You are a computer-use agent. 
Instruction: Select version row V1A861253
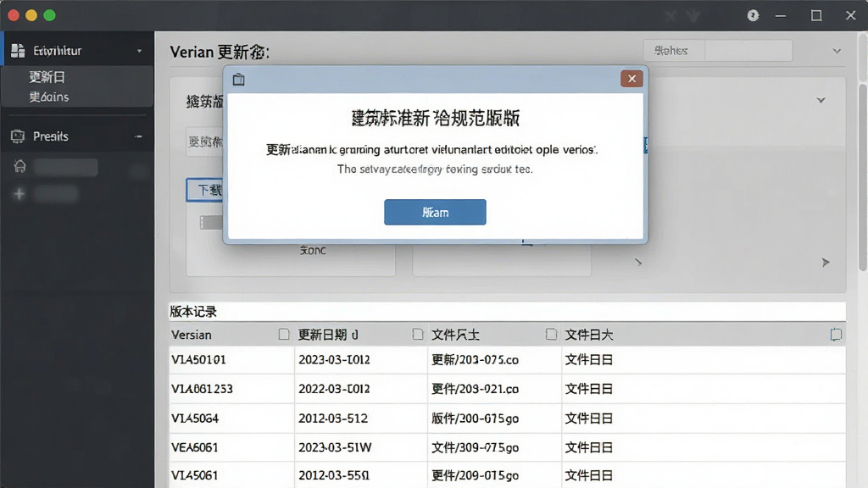[x=507, y=389]
